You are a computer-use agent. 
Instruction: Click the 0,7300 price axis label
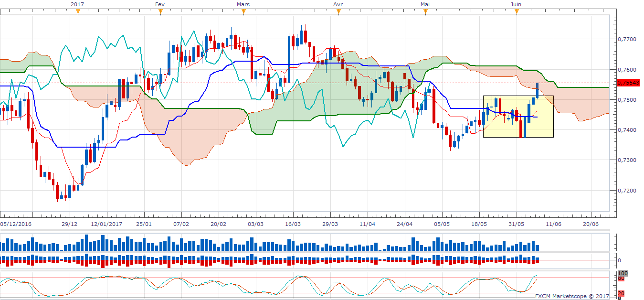(626, 160)
